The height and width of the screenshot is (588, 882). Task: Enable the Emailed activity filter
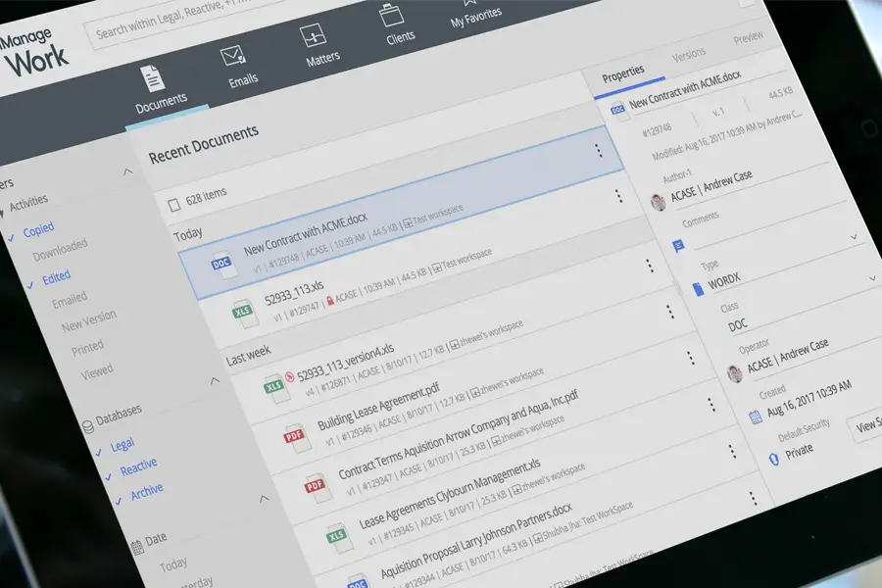(x=70, y=300)
